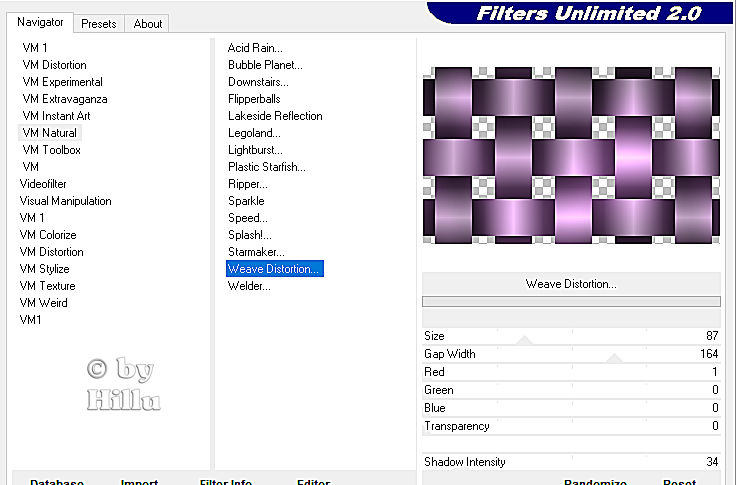Screen dimensions: 736x485
Task: Choose the VM Texture category
Action: click(47, 286)
